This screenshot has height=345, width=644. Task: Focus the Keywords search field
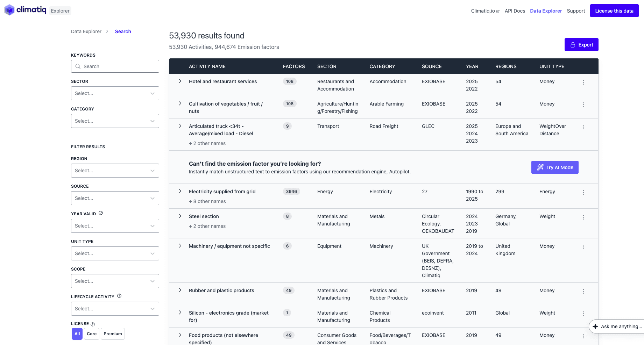pyautogui.click(x=115, y=66)
